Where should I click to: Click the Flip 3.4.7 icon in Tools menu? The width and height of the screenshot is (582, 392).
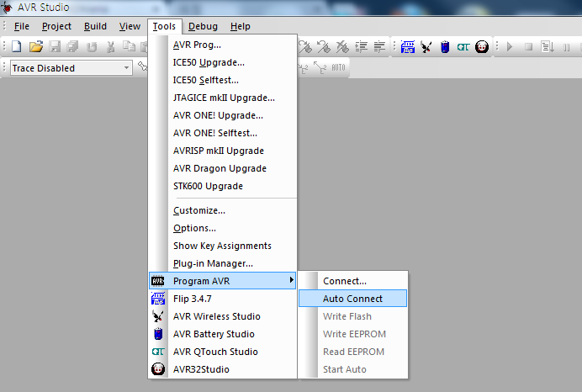coord(158,299)
